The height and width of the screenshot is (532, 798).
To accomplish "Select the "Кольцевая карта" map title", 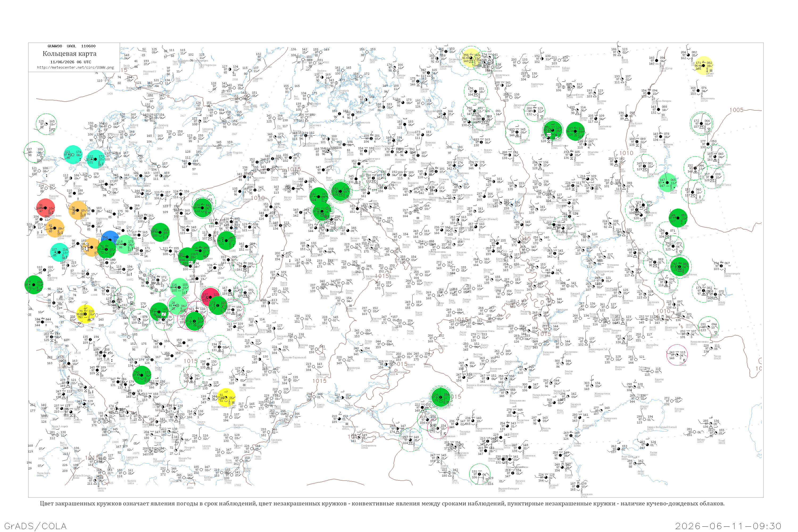I will pyautogui.click(x=69, y=54).
